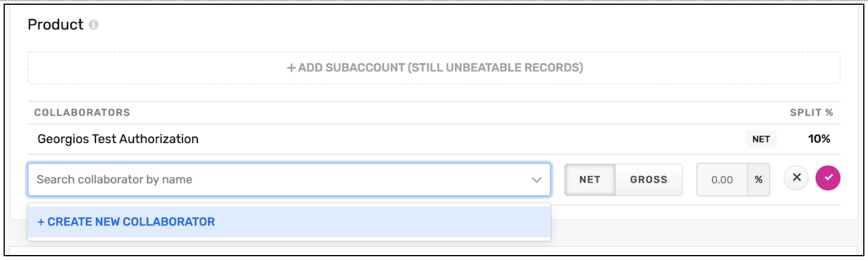Switch split type to GROSS
Screen dimensions: 868x261
point(649,179)
